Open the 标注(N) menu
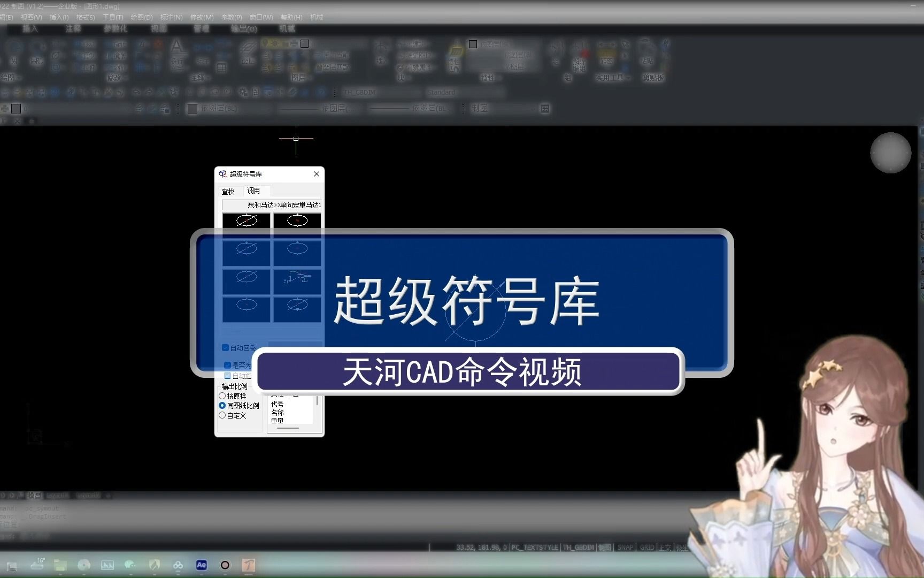The image size is (924, 578). pyautogui.click(x=171, y=17)
